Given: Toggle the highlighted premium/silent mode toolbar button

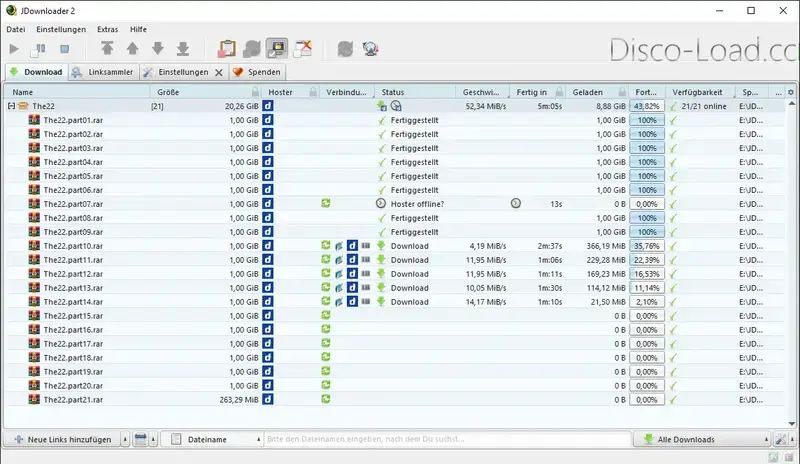Looking at the screenshot, I should 277,49.
